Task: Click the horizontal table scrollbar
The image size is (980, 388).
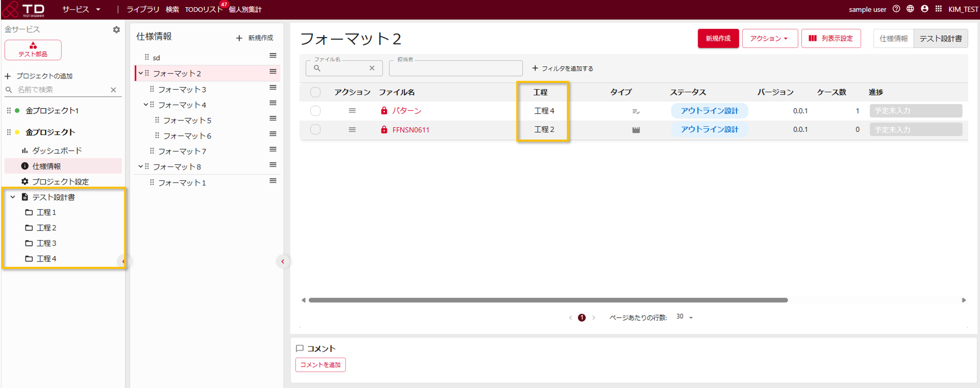Action: point(548,300)
